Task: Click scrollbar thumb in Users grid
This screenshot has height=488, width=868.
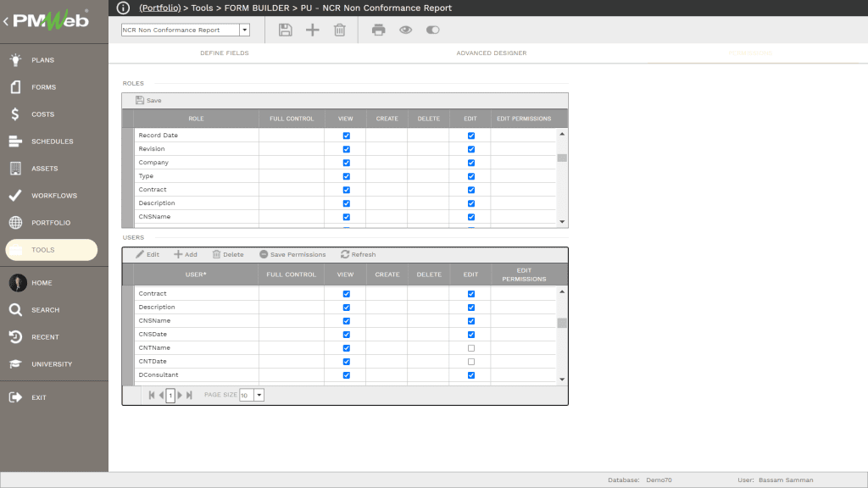Action: pos(562,323)
